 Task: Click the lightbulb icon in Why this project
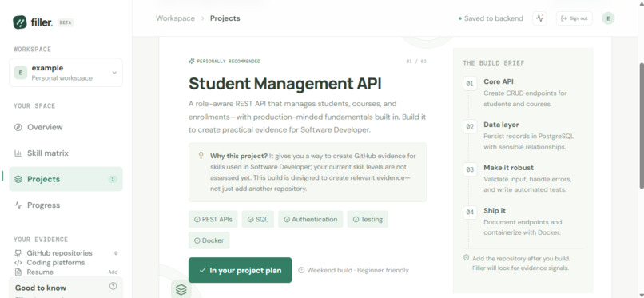[x=201, y=155]
